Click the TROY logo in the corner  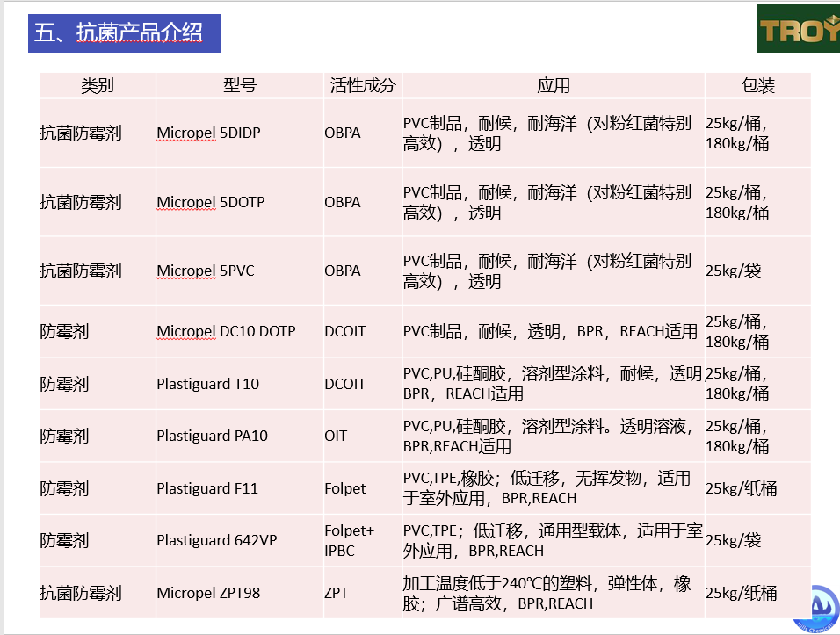pos(799,32)
